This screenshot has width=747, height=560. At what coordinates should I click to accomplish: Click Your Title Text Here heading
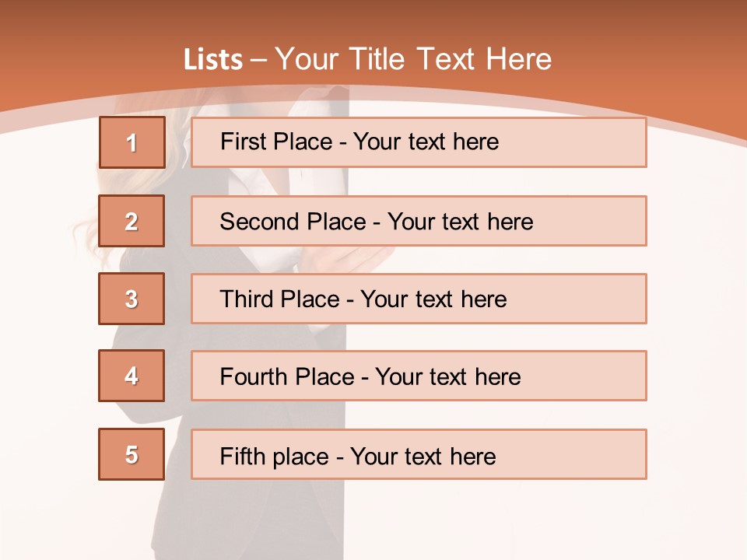[x=413, y=59]
